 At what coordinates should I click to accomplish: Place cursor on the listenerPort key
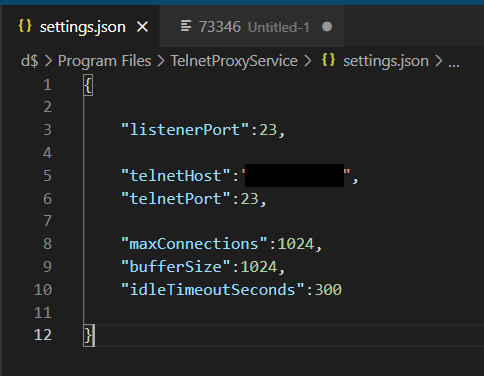[x=185, y=130]
